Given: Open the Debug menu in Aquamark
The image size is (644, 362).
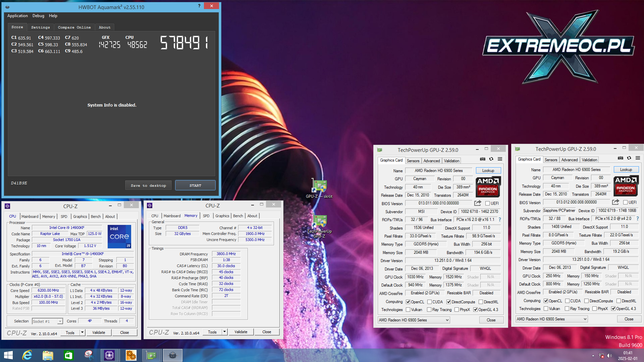Looking at the screenshot, I should [x=38, y=16].
